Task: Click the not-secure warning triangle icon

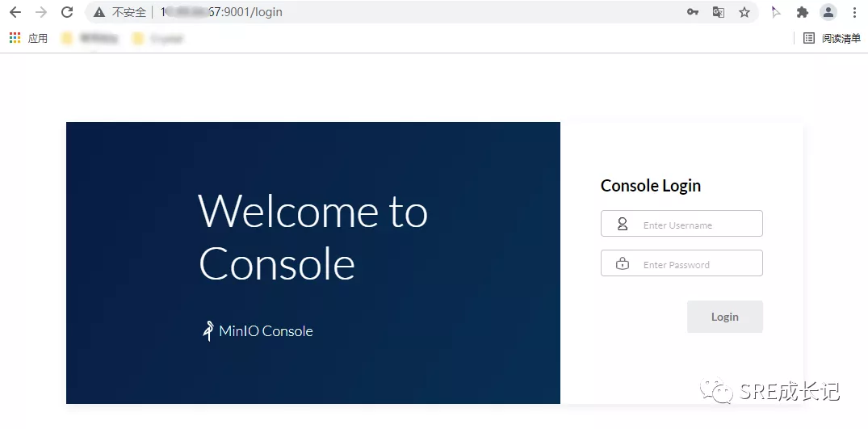Action: click(99, 12)
